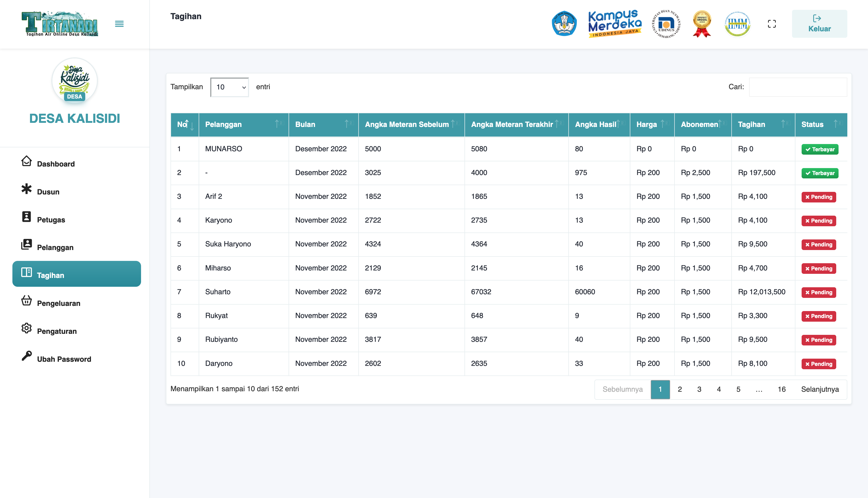
Task: Click the UDINUS university logo
Action: (667, 24)
